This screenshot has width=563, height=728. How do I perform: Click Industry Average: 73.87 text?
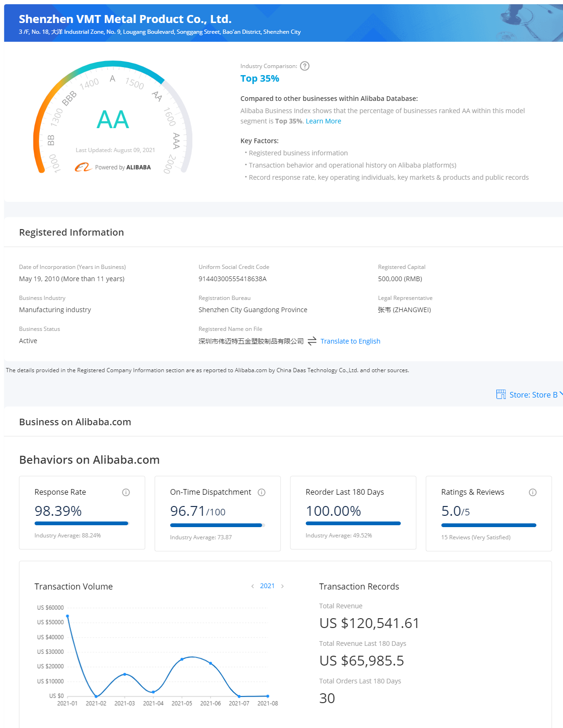click(201, 537)
